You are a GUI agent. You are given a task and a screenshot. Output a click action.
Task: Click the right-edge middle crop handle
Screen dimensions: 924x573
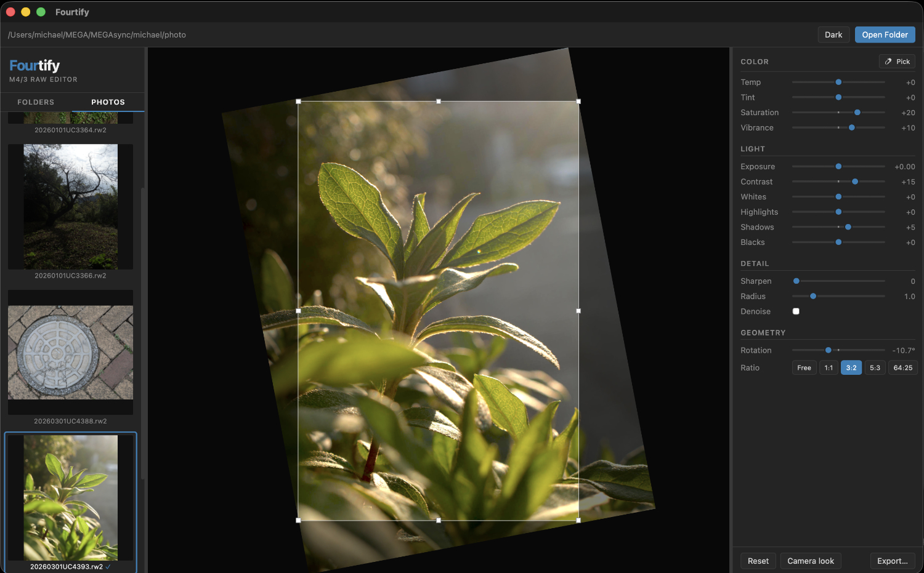pos(578,311)
